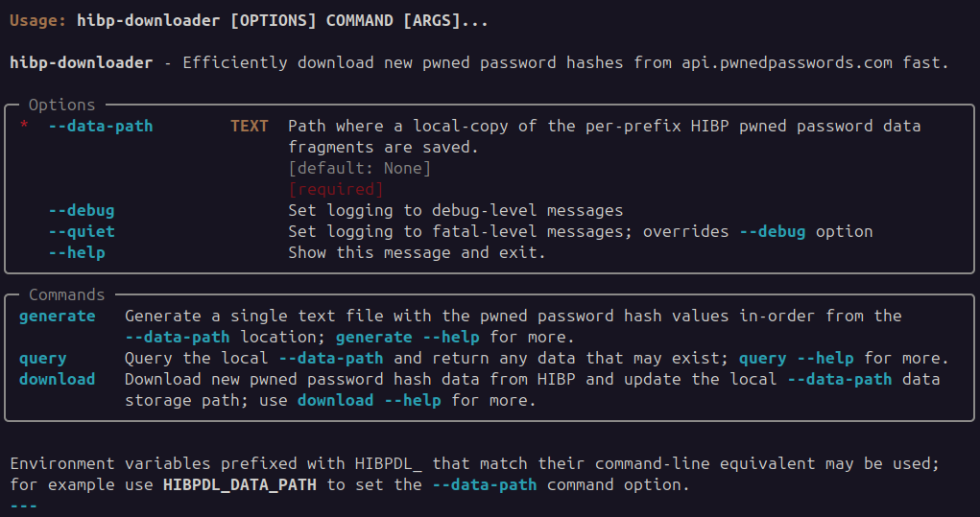Click the Options panel title
This screenshot has height=517, width=980.
point(61,105)
